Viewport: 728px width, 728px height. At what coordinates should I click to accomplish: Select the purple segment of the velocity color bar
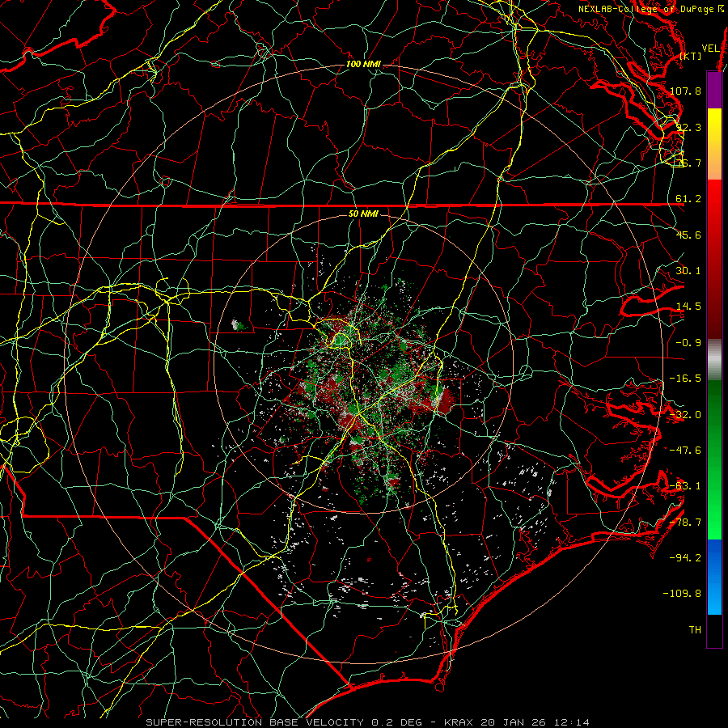(714, 91)
